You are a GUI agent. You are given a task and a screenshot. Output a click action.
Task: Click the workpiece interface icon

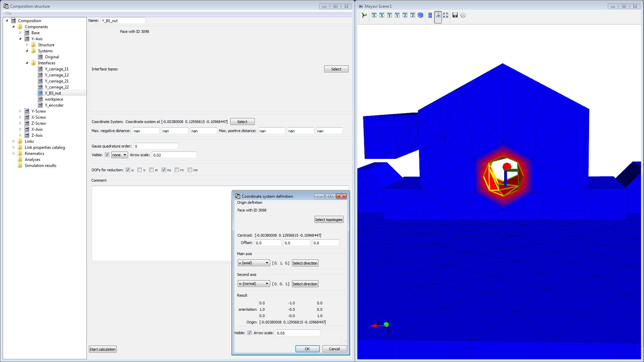(40, 99)
